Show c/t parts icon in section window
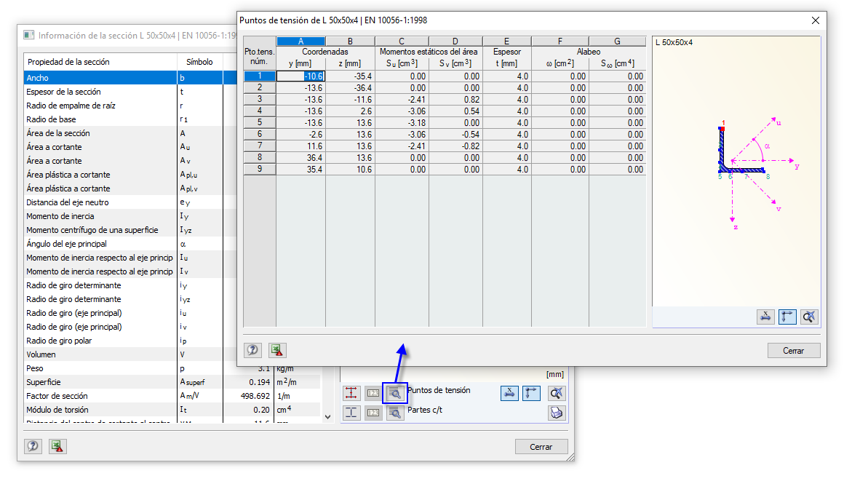This screenshot has width=868, height=484. tap(351, 413)
